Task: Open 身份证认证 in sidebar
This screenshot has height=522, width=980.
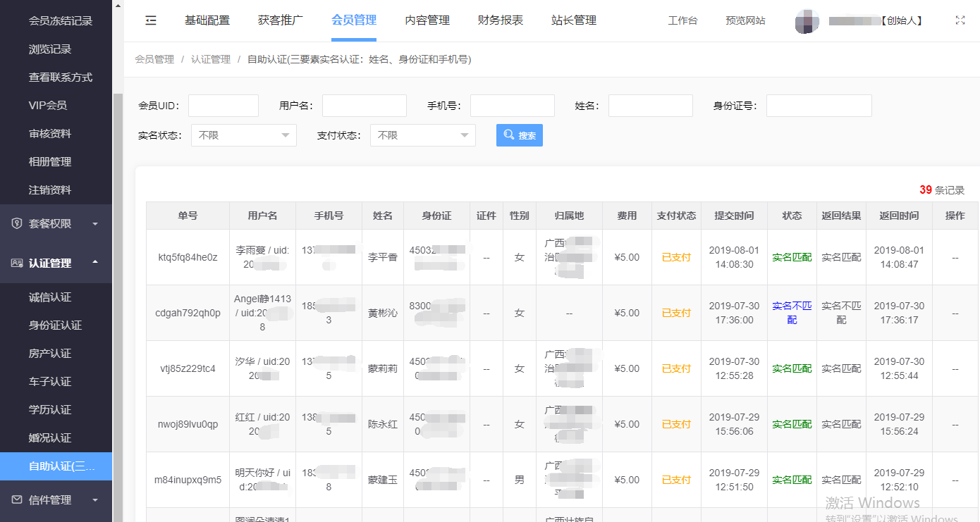Action: point(55,325)
